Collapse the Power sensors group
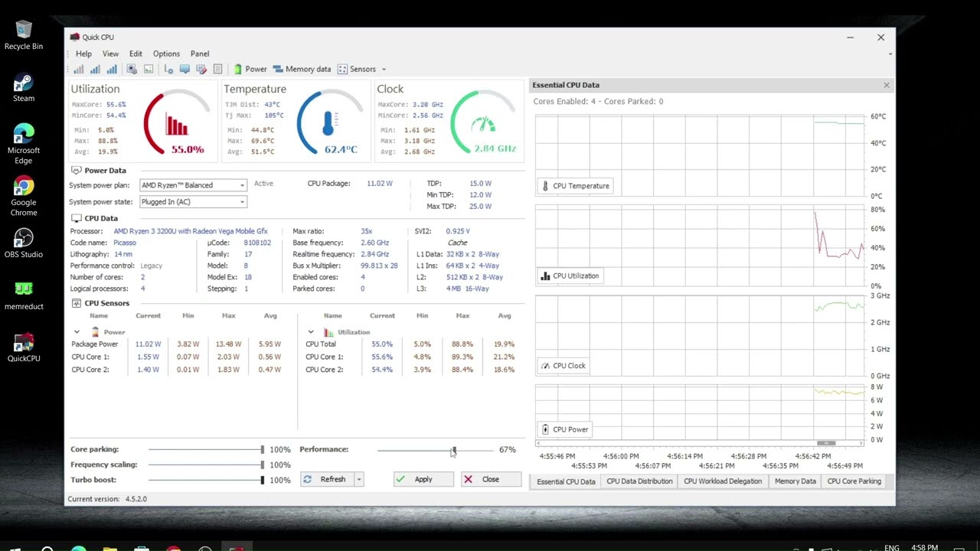 click(x=77, y=332)
